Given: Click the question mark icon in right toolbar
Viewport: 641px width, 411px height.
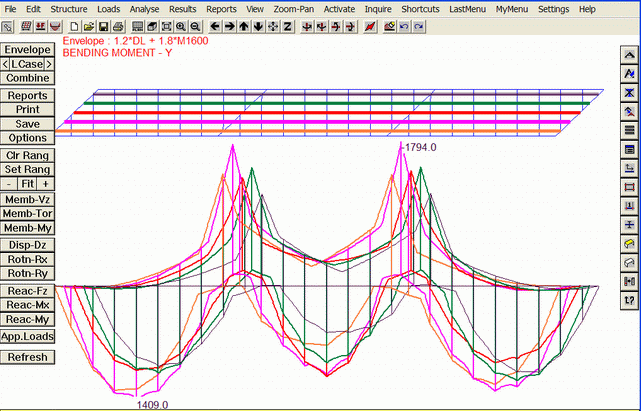Looking at the screenshot, I should click(629, 300).
